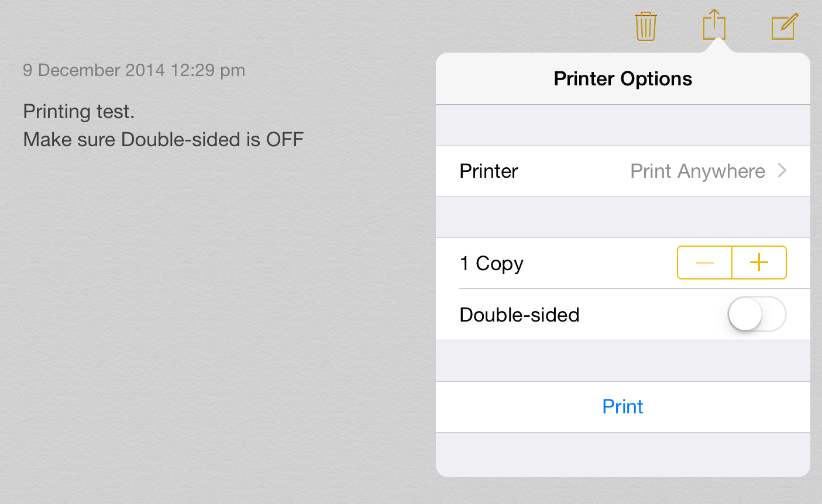Place cursor in the 'Printing test.' line
The width and height of the screenshot is (822, 504).
[x=79, y=111]
